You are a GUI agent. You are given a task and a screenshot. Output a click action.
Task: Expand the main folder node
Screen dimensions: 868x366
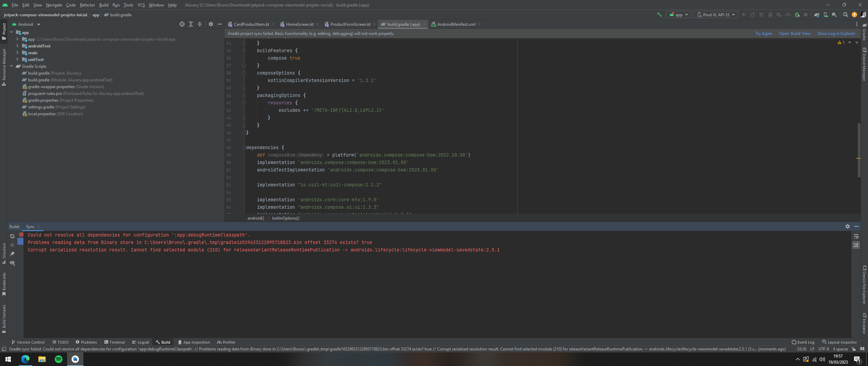click(17, 53)
